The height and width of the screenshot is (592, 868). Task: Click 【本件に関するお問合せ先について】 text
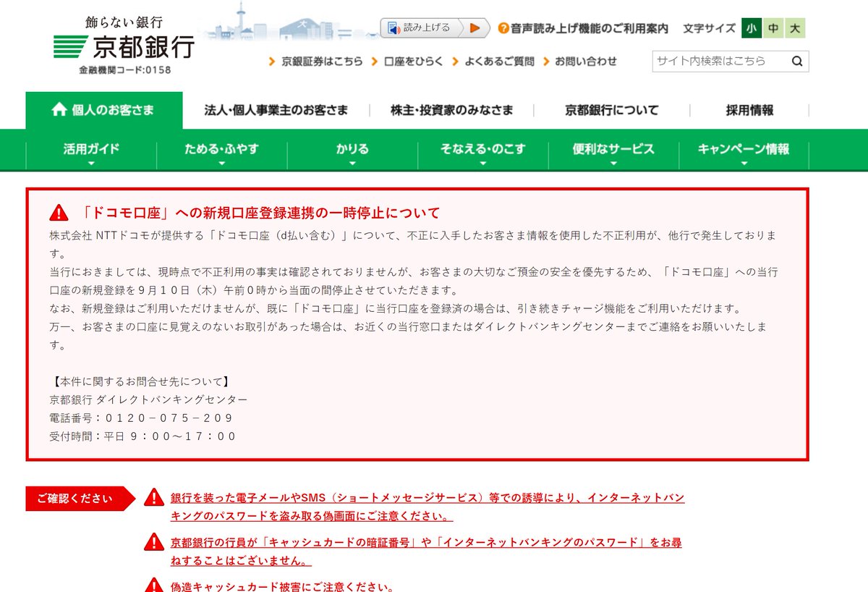tap(140, 381)
